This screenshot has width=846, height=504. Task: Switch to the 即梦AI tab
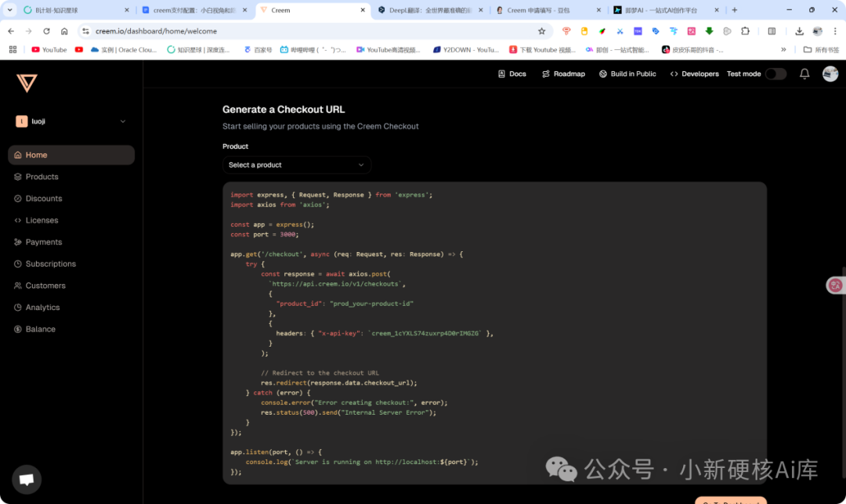tap(666, 10)
